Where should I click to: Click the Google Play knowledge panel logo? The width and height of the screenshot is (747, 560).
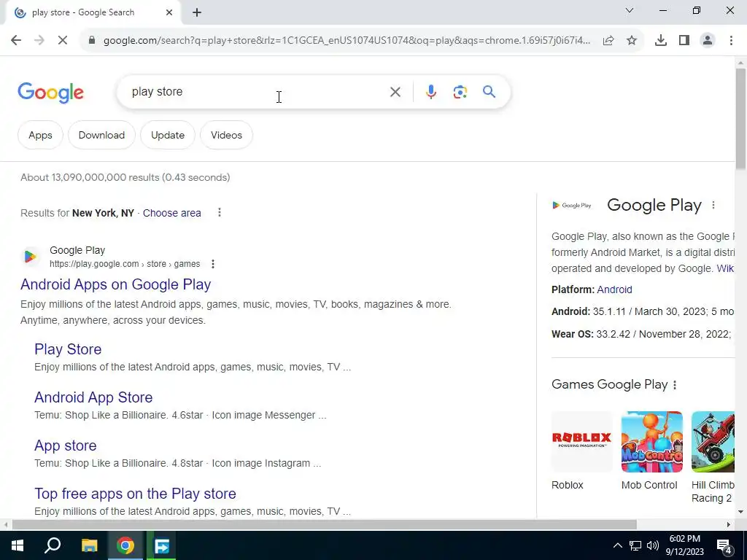coord(572,205)
